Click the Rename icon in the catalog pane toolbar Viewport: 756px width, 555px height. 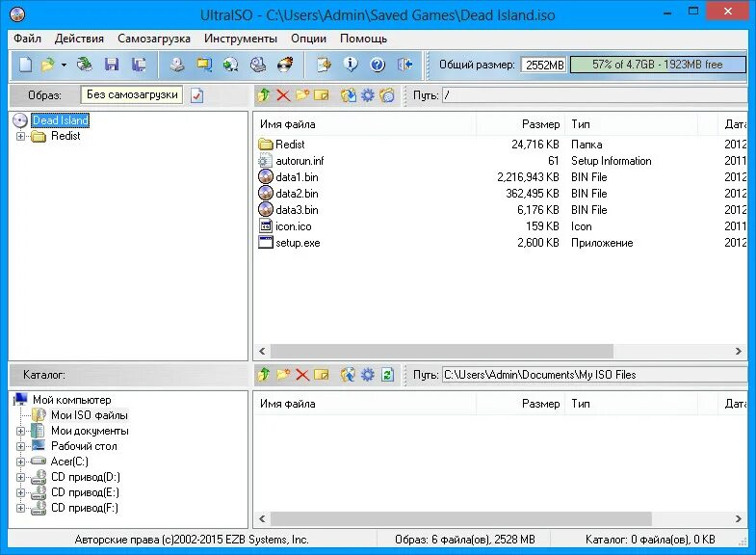(x=322, y=374)
